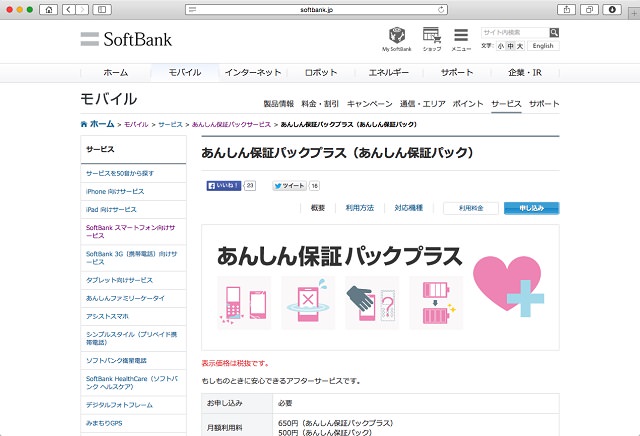Open the モバイル main nav tab

[185, 73]
